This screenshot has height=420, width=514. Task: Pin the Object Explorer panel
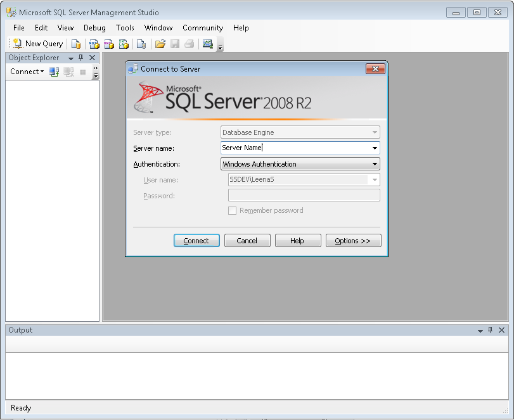(x=81, y=58)
